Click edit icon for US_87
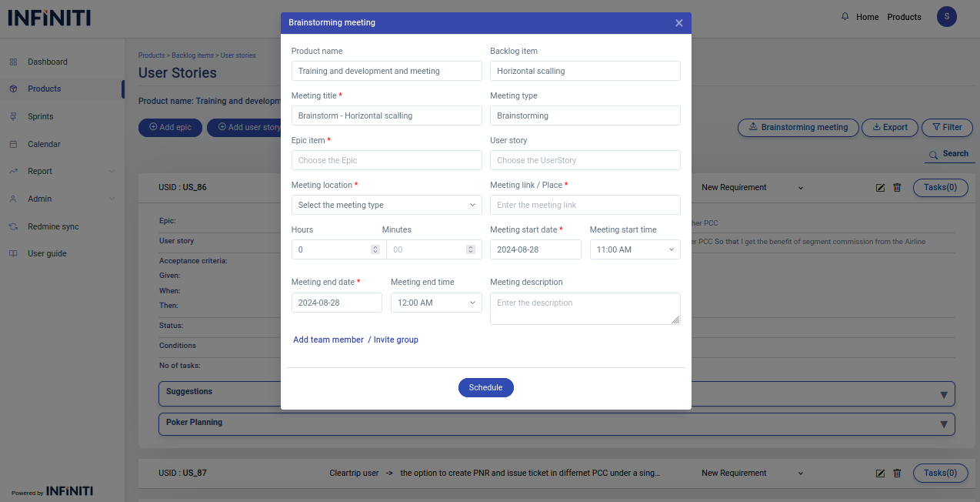Image resolution: width=980 pixels, height=502 pixels. click(x=881, y=474)
